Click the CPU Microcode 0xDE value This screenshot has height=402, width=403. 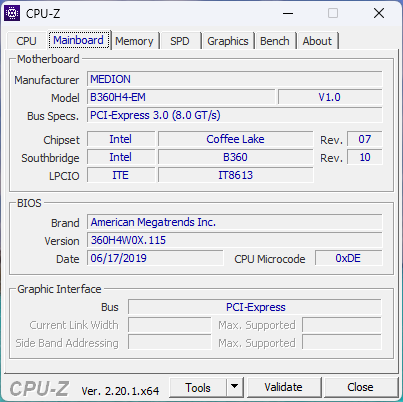point(349,258)
